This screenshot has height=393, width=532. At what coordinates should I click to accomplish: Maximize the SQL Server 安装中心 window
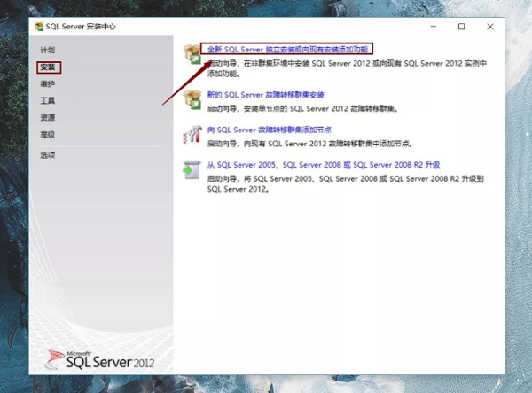461,27
